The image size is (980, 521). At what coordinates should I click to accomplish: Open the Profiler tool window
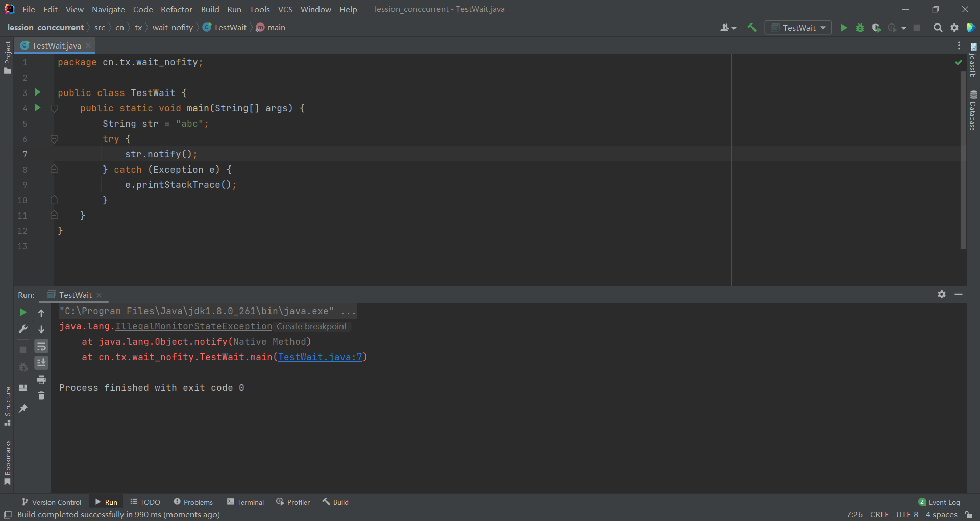[x=293, y=502]
